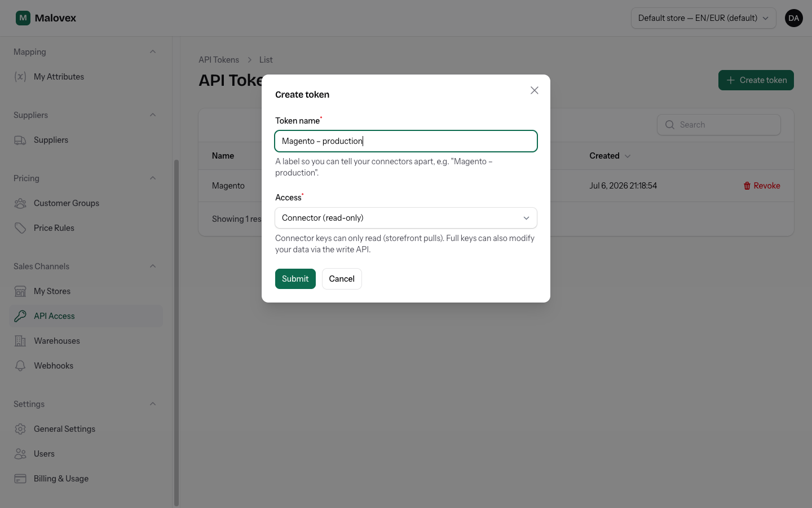Collapse the Pricing sidebar section

pos(153,178)
